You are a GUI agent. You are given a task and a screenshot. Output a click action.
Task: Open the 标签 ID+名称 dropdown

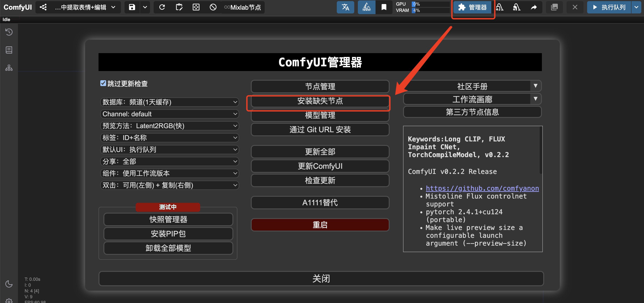click(x=170, y=138)
